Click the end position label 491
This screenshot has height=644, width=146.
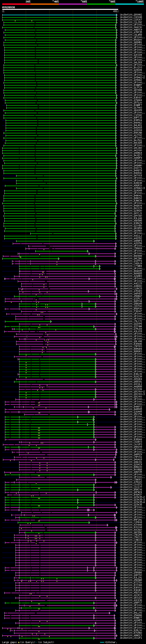[x=115, y=11]
